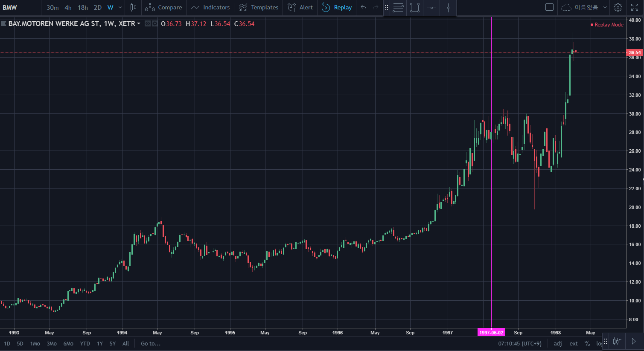The height and width of the screenshot is (351, 644).
Task: Set date range to 3Mo
Action: [x=52, y=343]
